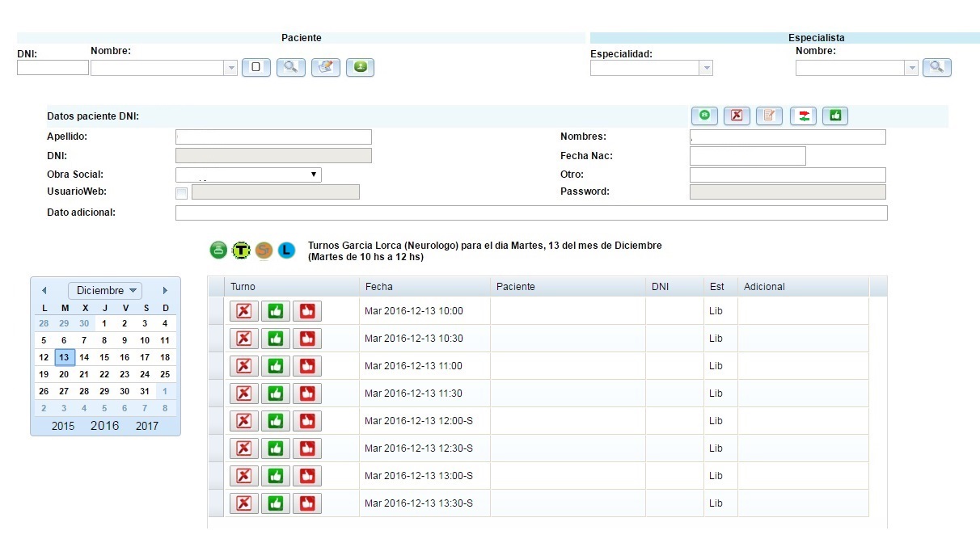Screen dimensions: 980x543
Task: Expand the Especialidad combo box
Action: [x=707, y=69]
